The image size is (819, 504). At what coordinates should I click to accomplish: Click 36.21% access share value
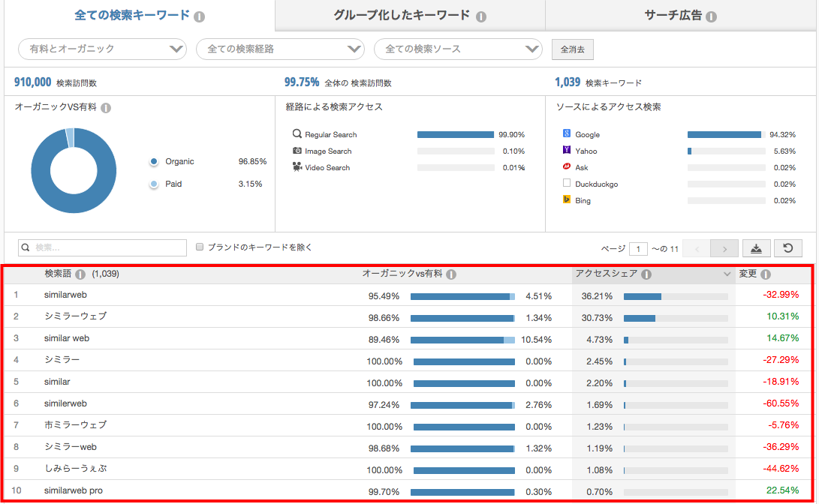pos(597,296)
